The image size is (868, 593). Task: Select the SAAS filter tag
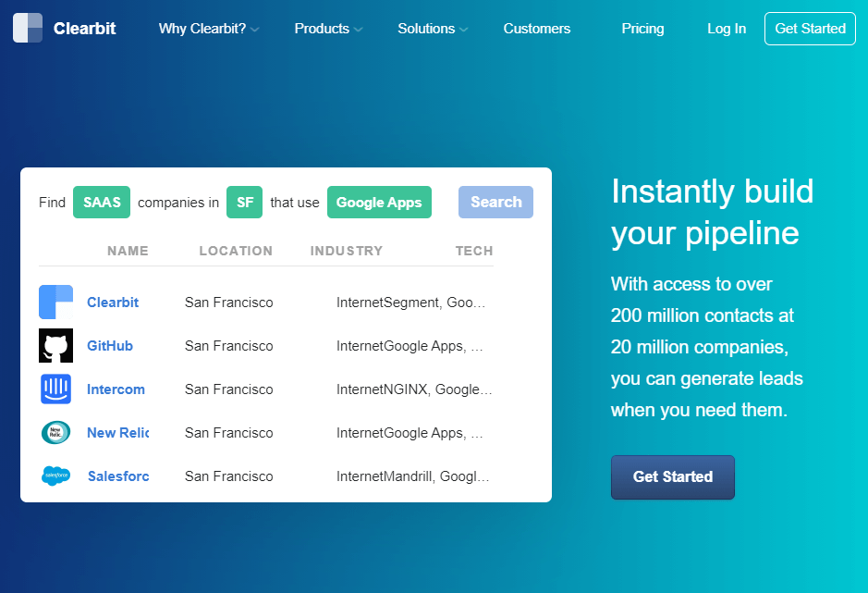[102, 203]
